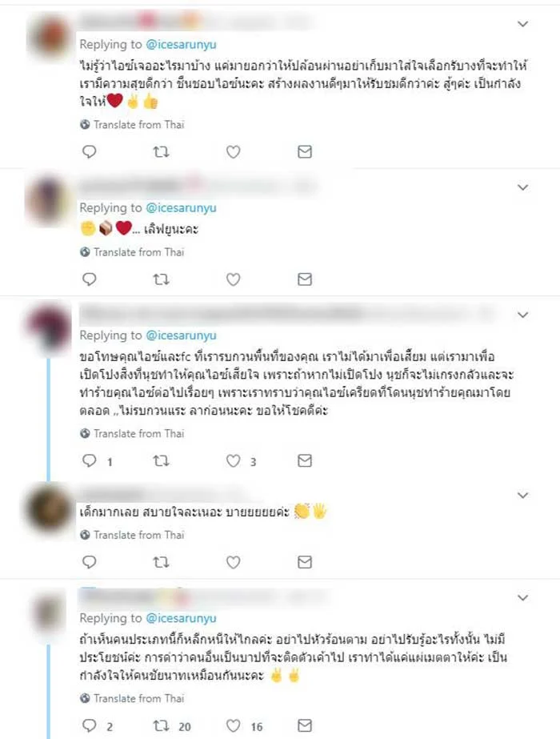560x739 pixels.
Task: Open options chevron on last tweet
Action: coord(522,598)
